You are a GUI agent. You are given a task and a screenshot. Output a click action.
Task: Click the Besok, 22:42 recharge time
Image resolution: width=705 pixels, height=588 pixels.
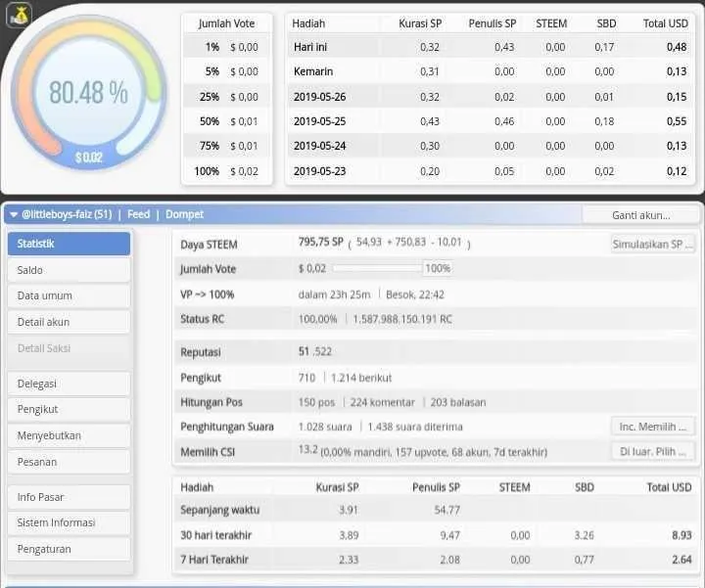[415, 294]
